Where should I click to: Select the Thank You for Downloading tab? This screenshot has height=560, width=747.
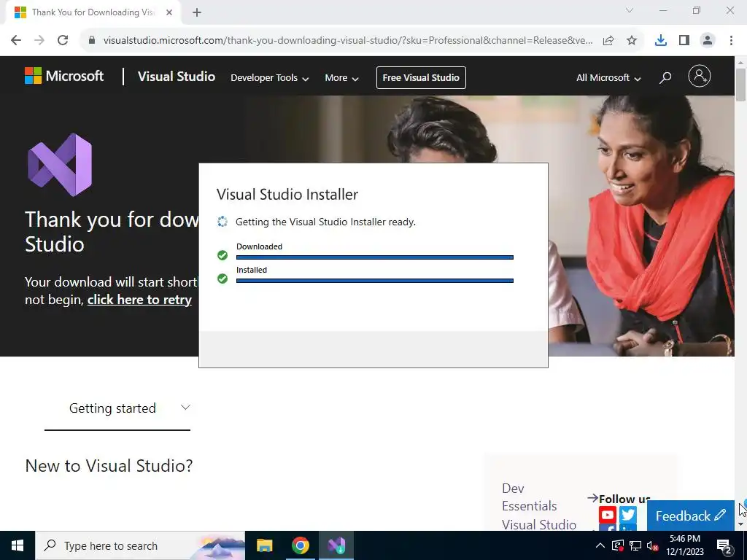tap(93, 12)
